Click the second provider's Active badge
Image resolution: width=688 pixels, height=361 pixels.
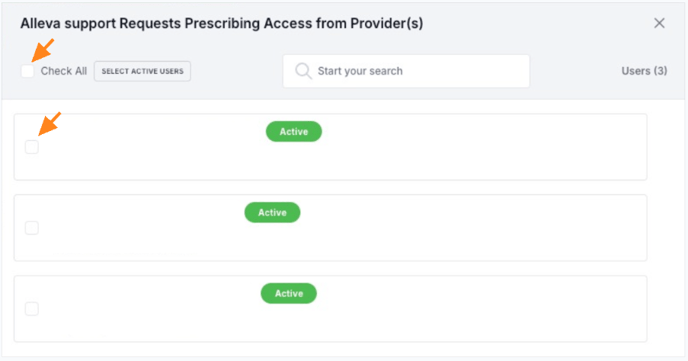click(x=272, y=212)
